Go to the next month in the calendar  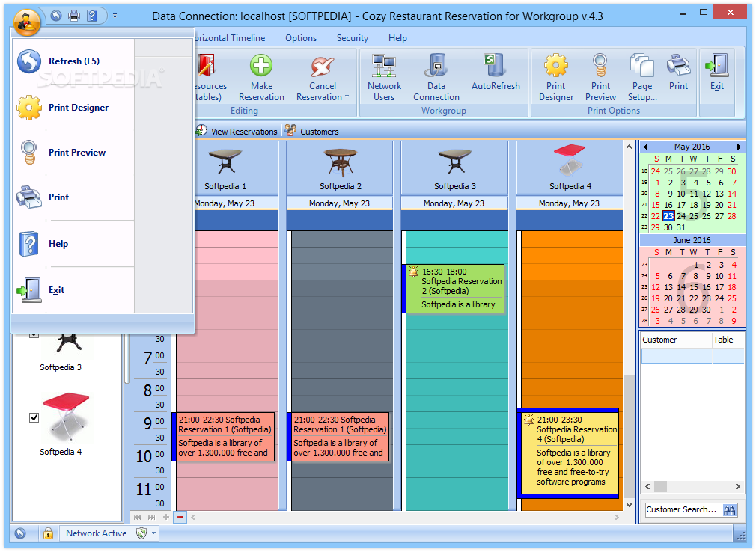[738, 147]
